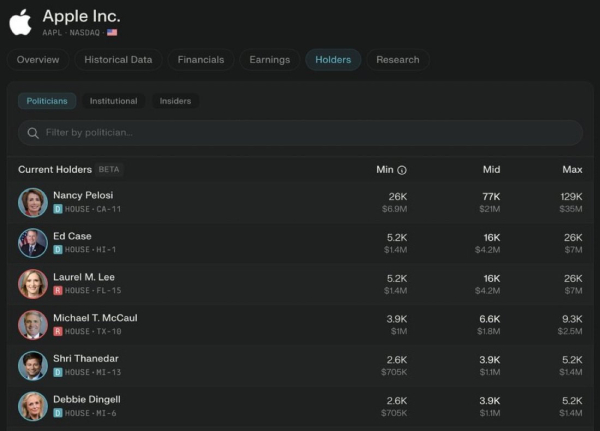Image resolution: width=600 pixels, height=431 pixels.
Task: Show Institutional holders
Action: tap(114, 101)
